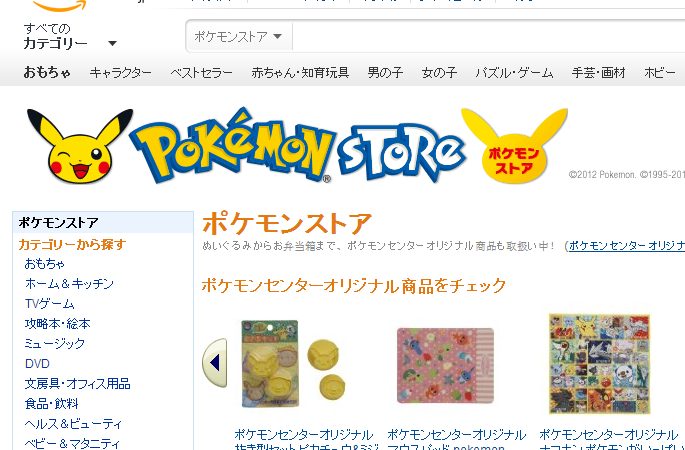Screen dimensions: 685x450
Task: Open 文房具・オフィス用品 category link
Action: pyautogui.click(x=77, y=384)
